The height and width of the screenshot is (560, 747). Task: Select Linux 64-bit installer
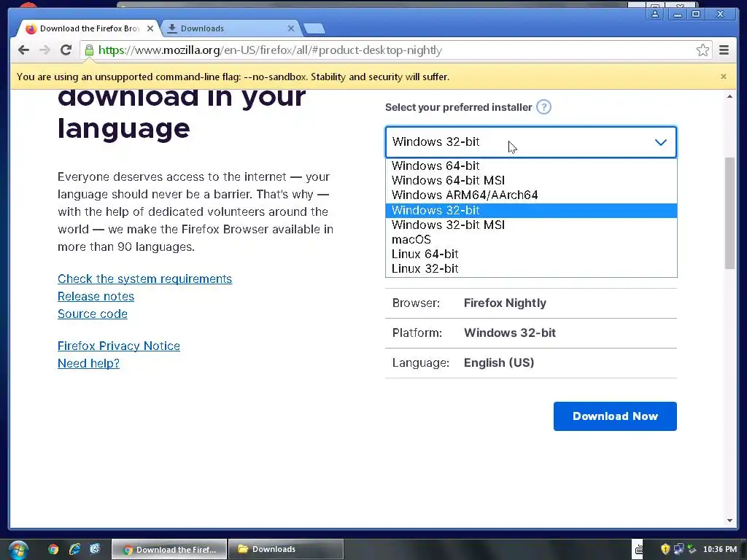(531, 254)
